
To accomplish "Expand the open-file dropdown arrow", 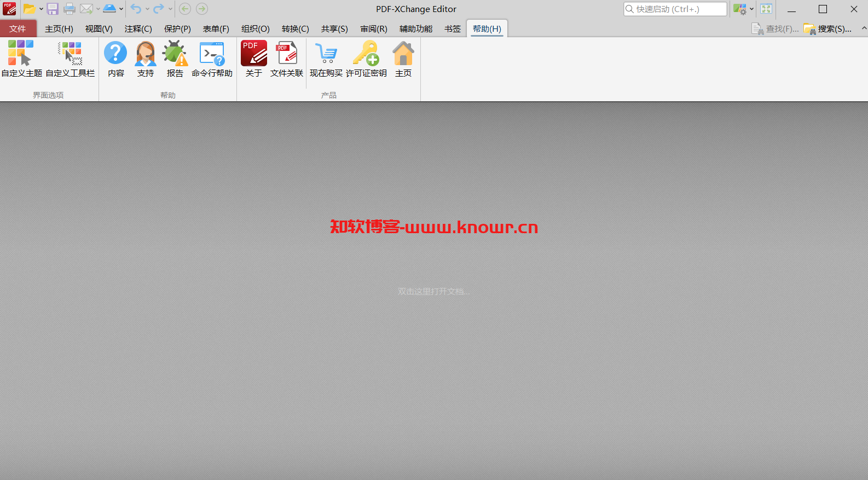I will coord(41,9).
